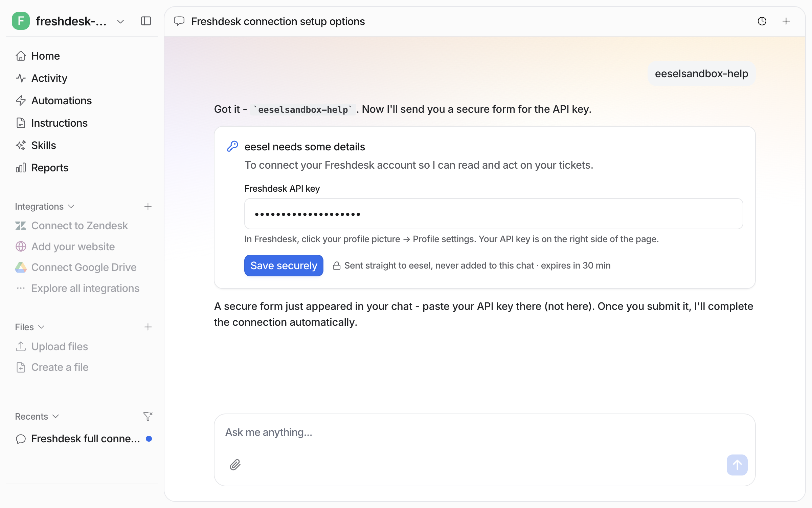Click the globe website icon
Viewport: 812px width, 508px height.
[x=21, y=247]
